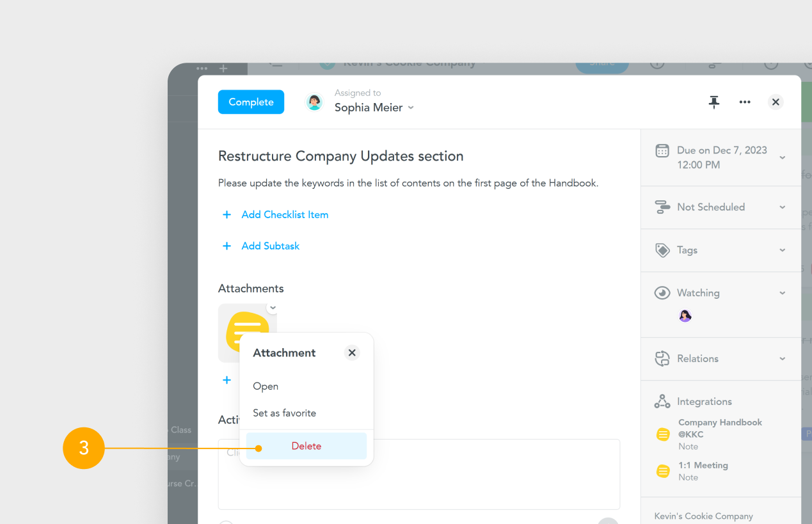The image size is (812, 524).
Task: Expand the Sophia Meier assignee dropdown
Action: click(410, 107)
